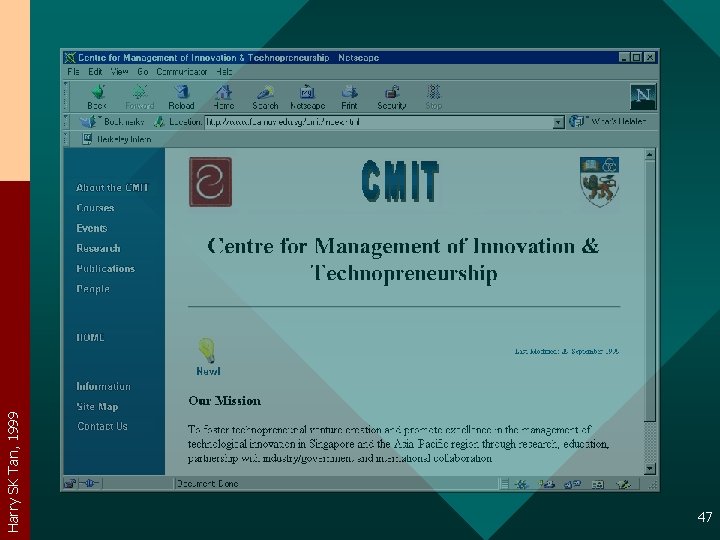Click the status bar lock icon

[70, 483]
